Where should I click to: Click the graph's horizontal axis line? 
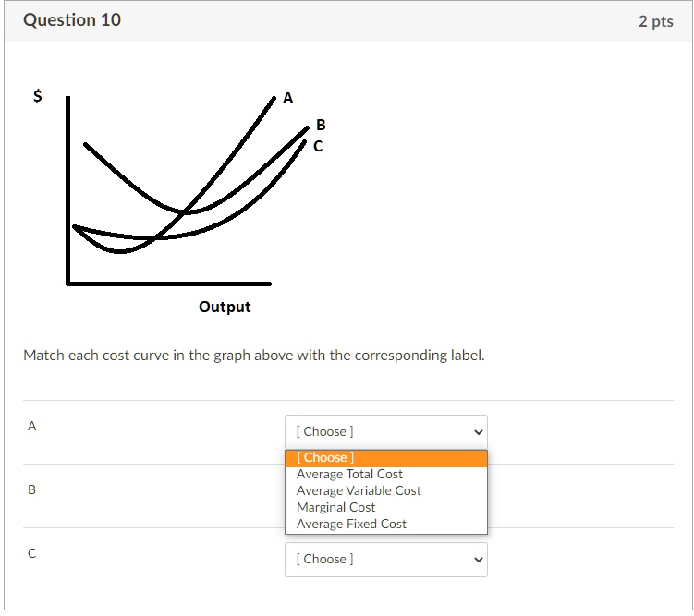168,284
